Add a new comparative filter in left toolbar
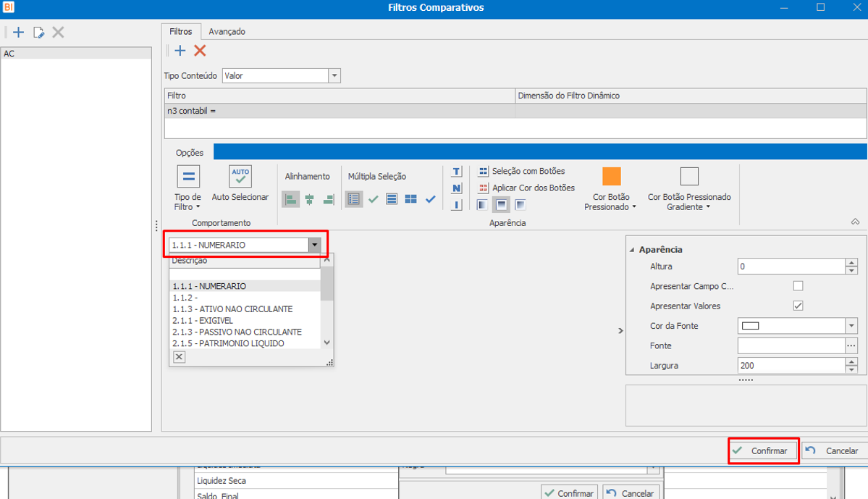Image resolution: width=868 pixels, height=499 pixels. point(18,32)
